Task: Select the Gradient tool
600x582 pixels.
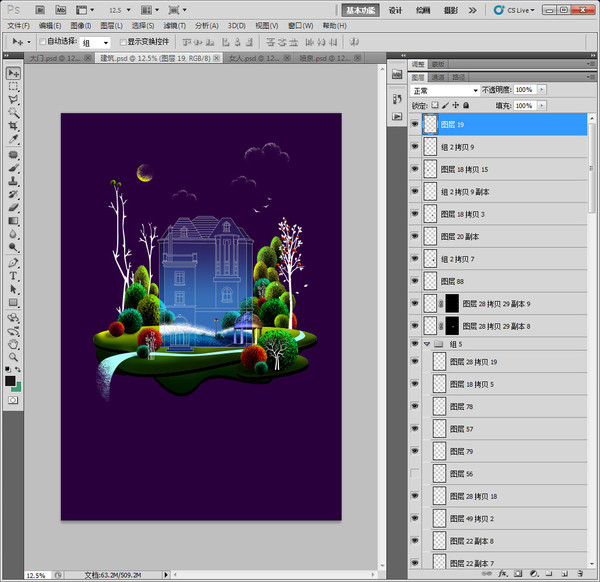Action: 13,221
